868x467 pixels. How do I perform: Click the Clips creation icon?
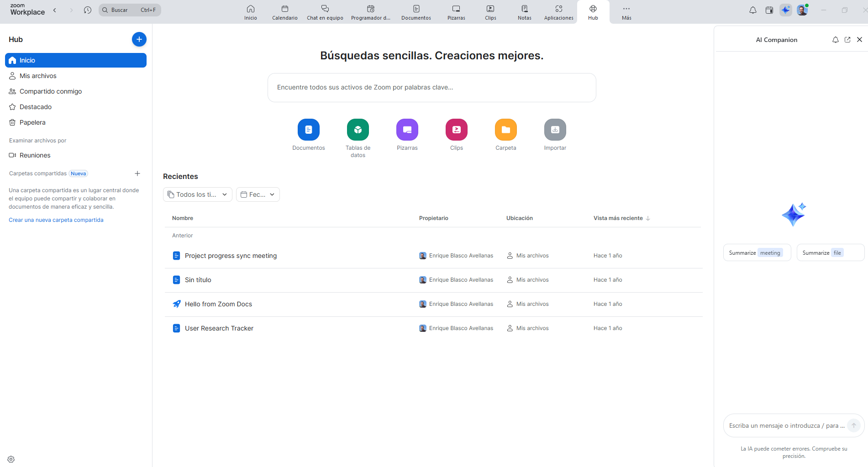click(457, 130)
